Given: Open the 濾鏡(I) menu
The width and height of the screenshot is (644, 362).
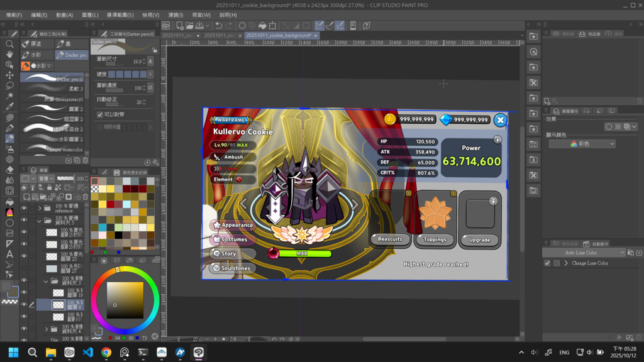Looking at the screenshot, I should (x=176, y=15).
